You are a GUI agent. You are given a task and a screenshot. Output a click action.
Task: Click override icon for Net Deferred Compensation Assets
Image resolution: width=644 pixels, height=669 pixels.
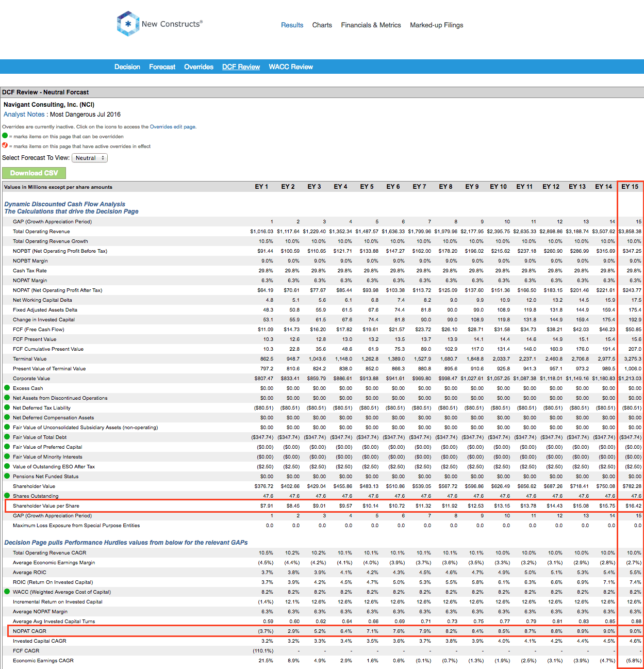(x=7, y=417)
